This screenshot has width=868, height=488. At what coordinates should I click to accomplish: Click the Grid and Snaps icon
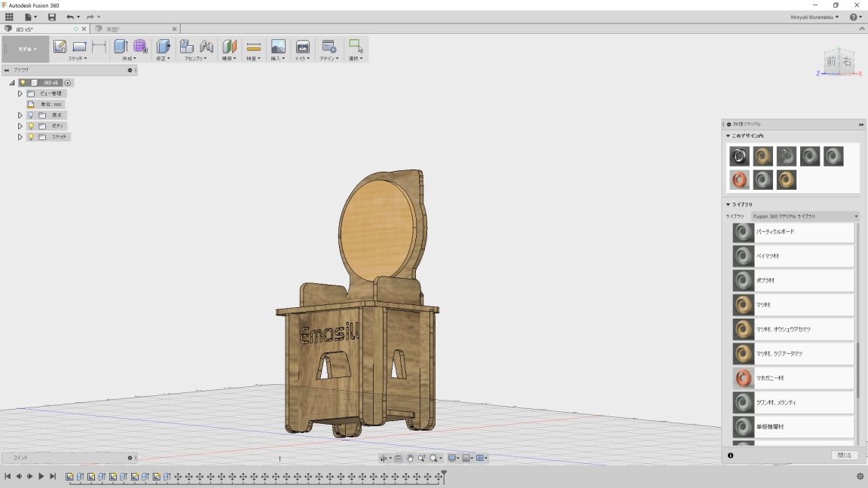[466, 458]
